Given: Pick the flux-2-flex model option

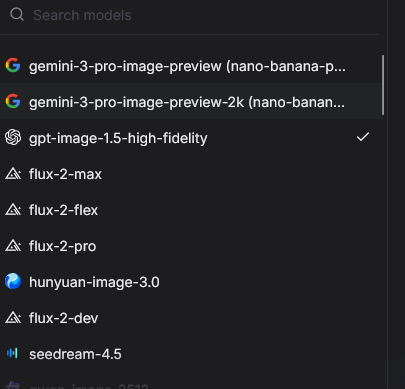Looking at the screenshot, I should pyautogui.click(x=191, y=210).
